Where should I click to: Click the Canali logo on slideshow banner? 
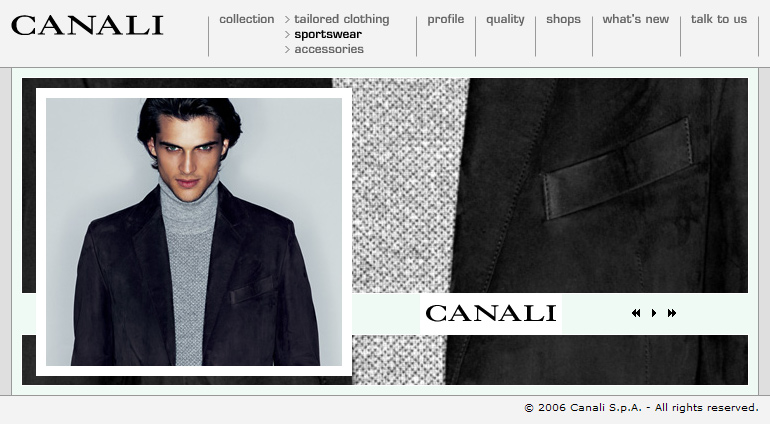tap(491, 313)
